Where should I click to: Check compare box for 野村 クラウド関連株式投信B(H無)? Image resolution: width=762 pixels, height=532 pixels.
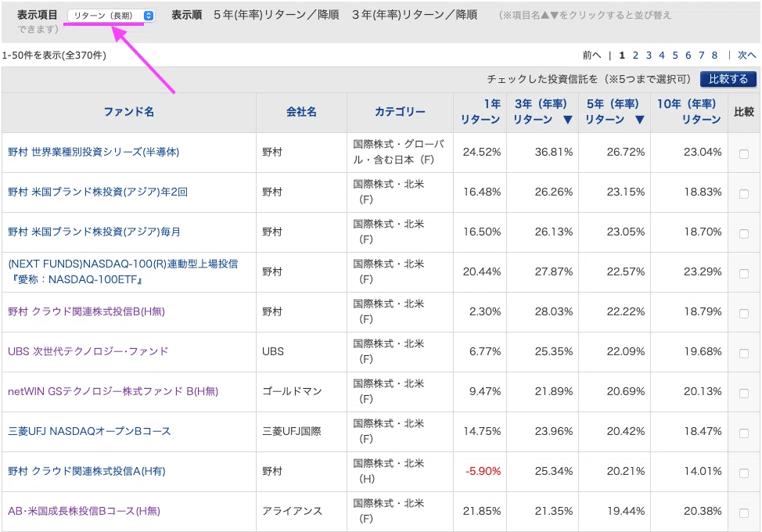click(x=743, y=314)
